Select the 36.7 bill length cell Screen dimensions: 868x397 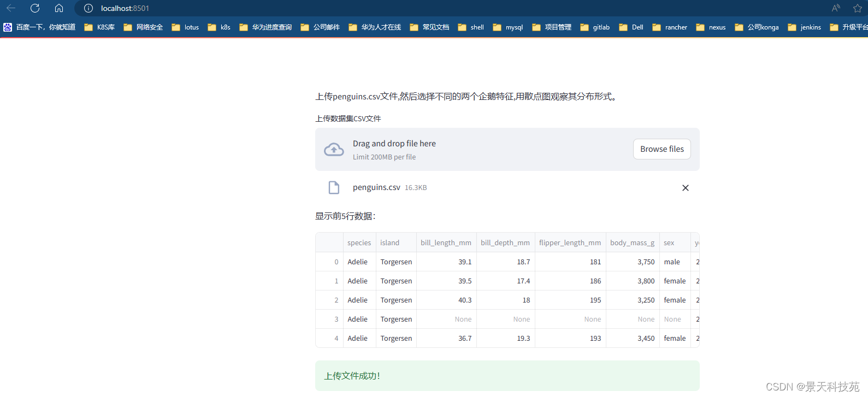[x=446, y=339]
